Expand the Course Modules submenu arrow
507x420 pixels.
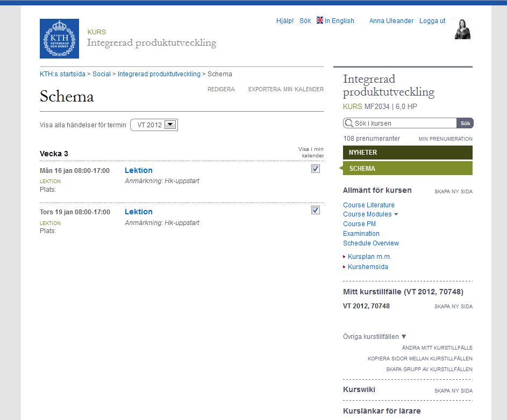click(x=396, y=214)
